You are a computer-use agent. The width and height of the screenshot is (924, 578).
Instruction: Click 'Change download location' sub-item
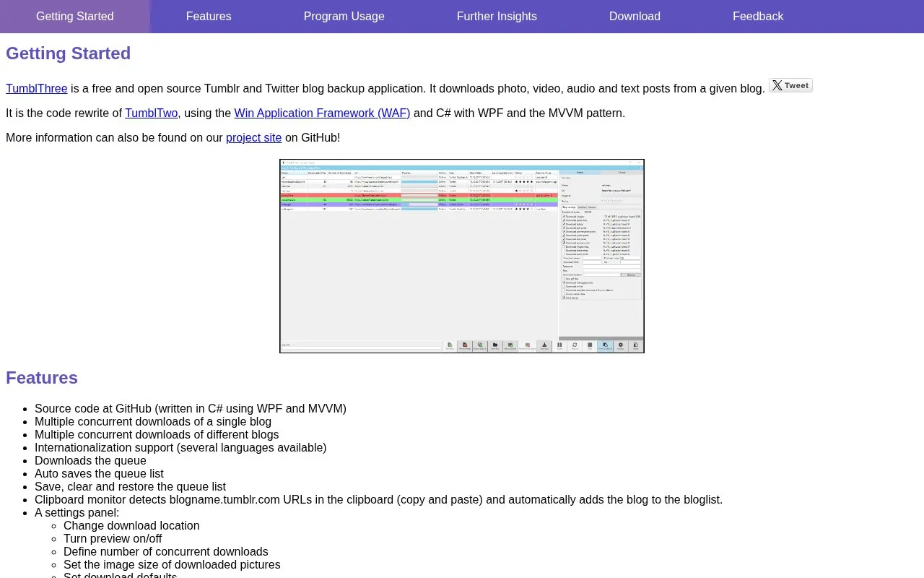tap(131, 525)
